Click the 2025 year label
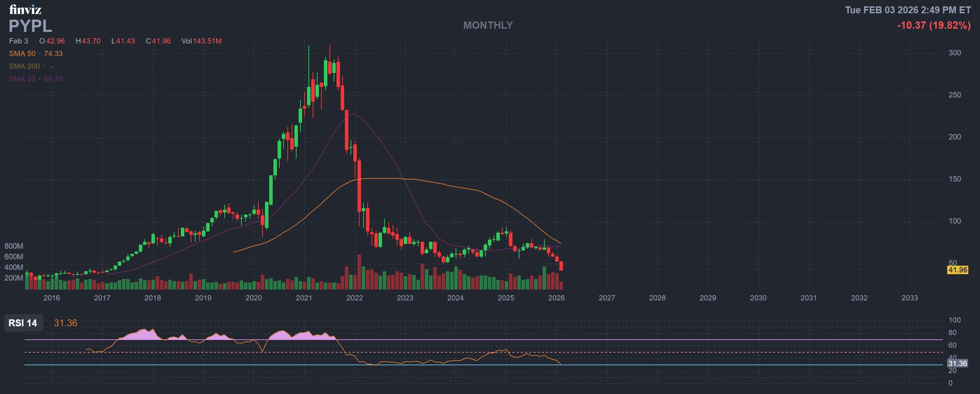The width and height of the screenshot is (980, 394). (x=506, y=298)
